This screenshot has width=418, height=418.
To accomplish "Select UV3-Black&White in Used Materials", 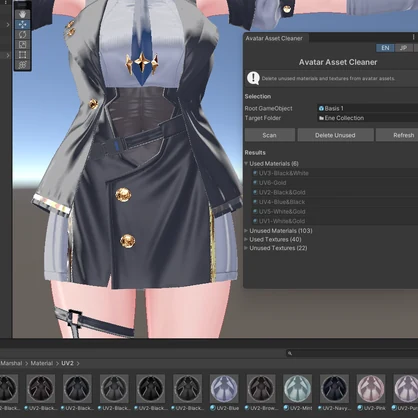I will [334, 173].
